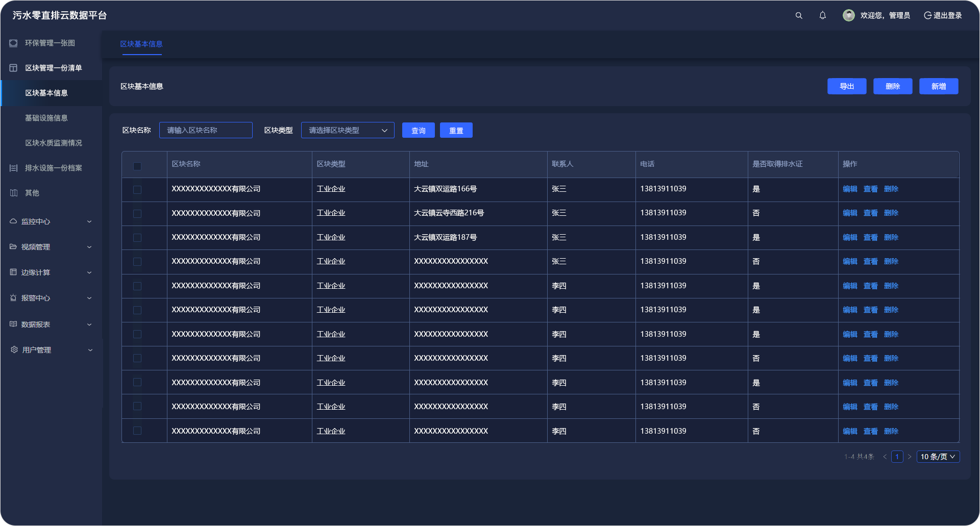Select 基础设施信息 in the sidebar

[46, 118]
